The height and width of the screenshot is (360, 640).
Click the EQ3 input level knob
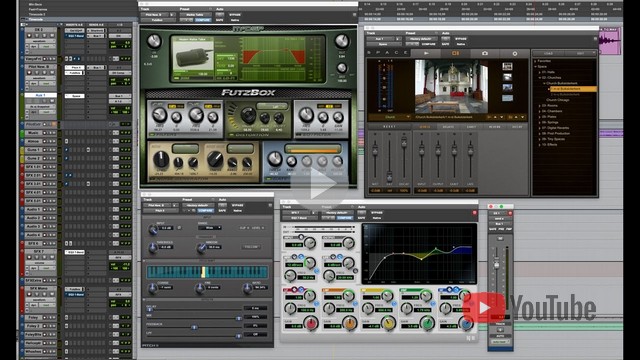click(x=309, y=244)
